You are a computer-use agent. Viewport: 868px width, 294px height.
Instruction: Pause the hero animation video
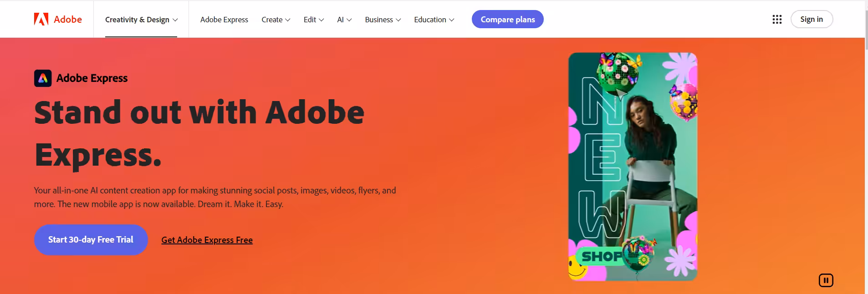tap(826, 280)
